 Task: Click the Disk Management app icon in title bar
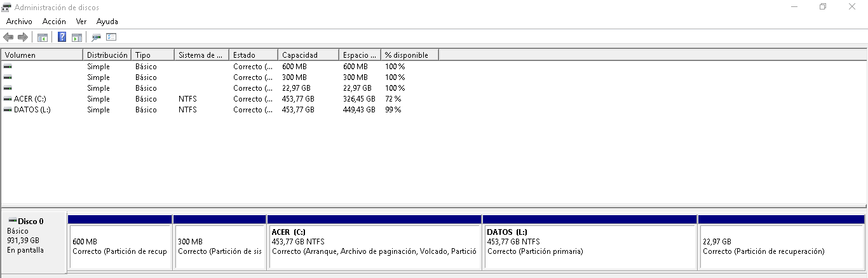(x=7, y=7)
